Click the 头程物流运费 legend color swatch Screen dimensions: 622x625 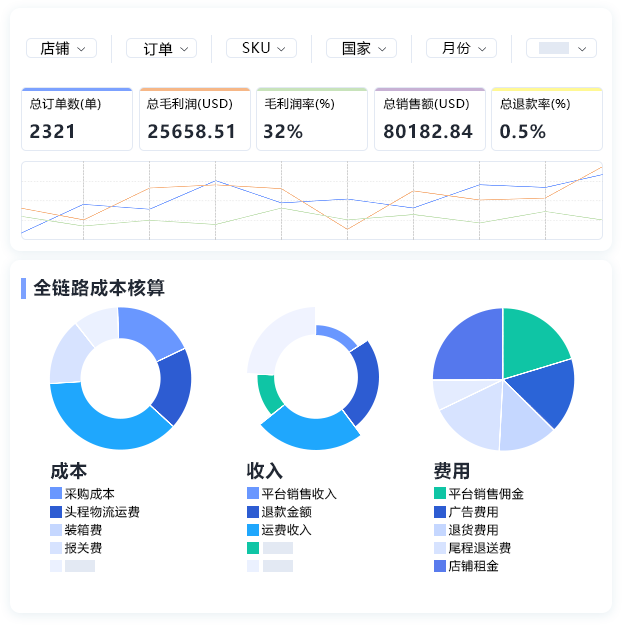pos(56,512)
